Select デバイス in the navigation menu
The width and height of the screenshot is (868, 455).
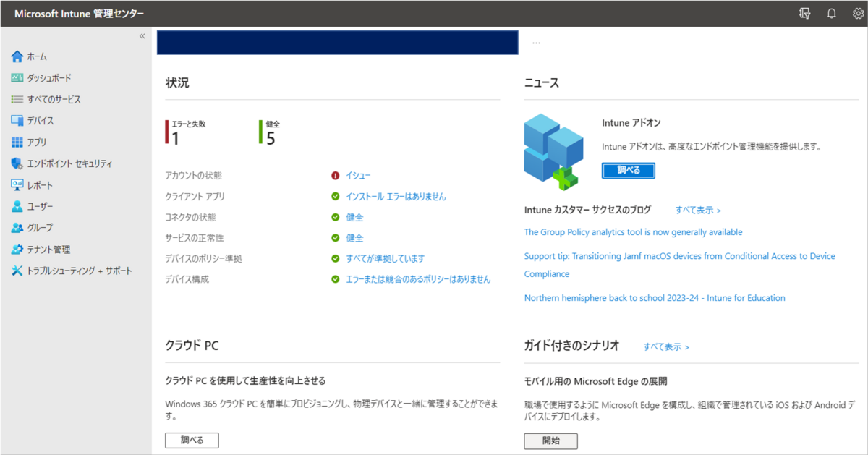tap(41, 121)
